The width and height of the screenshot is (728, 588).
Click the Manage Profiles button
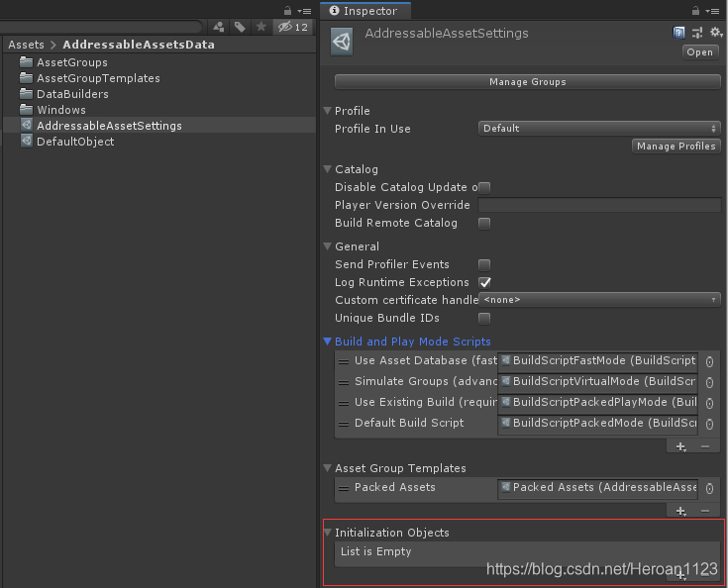point(676,147)
